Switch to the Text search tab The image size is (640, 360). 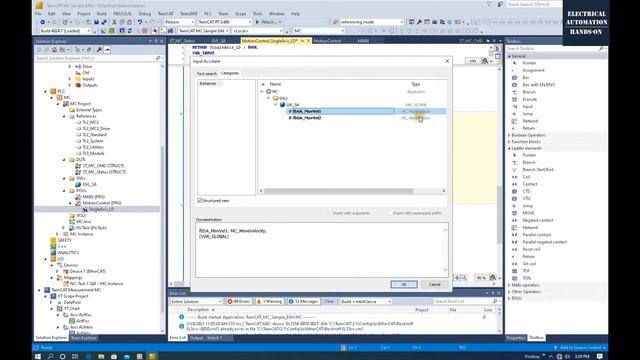[x=207, y=73]
